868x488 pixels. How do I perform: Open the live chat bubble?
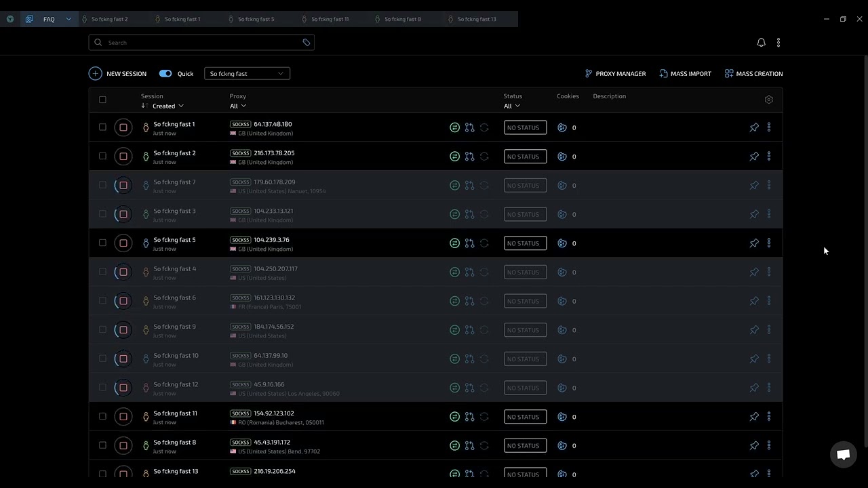coord(844,455)
